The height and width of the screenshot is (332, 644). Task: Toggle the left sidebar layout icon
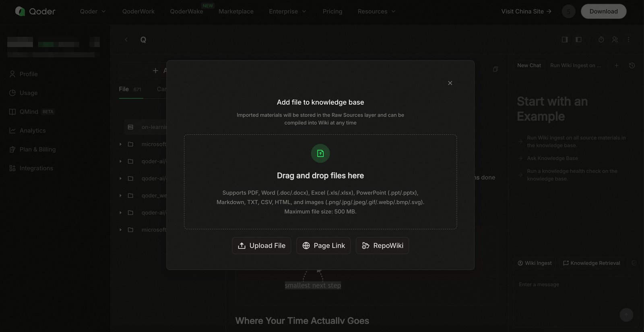pyautogui.click(x=578, y=39)
